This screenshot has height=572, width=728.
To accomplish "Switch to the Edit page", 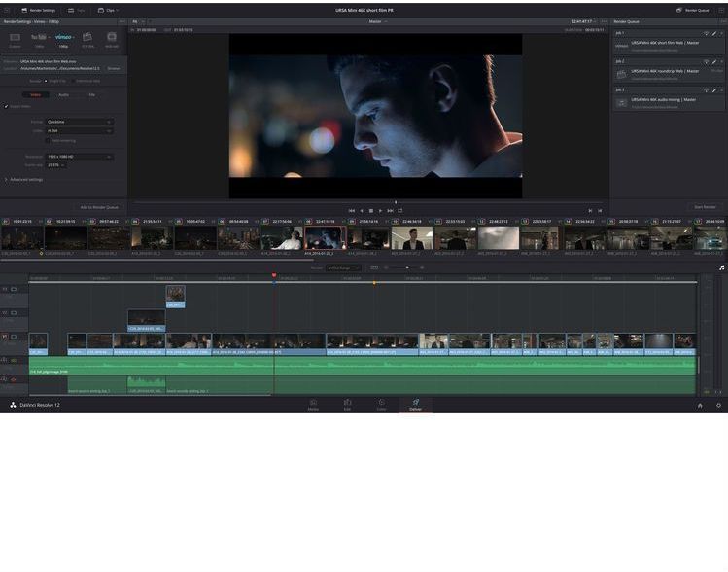I will [x=347, y=405].
